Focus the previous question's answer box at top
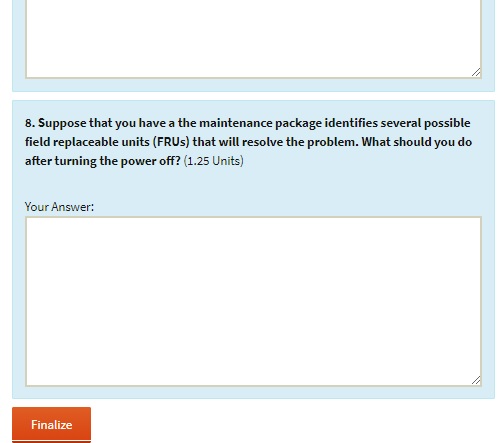This screenshot has height=443, width=501. tap(253, 38)
